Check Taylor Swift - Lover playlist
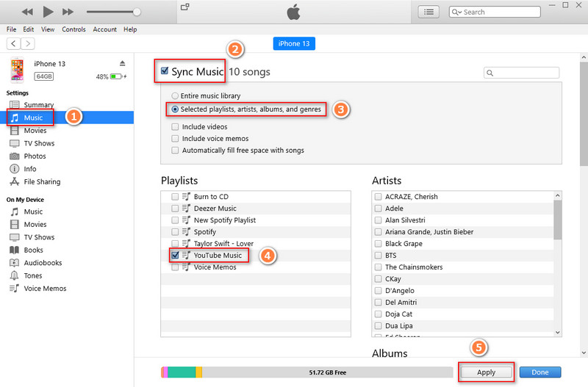 tap(175, 244)
